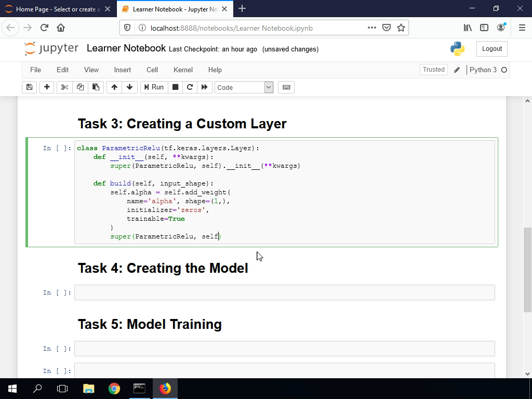Open the tracking protection shield
The width and height of the screenshot is (532, 399).
[126, 28]
